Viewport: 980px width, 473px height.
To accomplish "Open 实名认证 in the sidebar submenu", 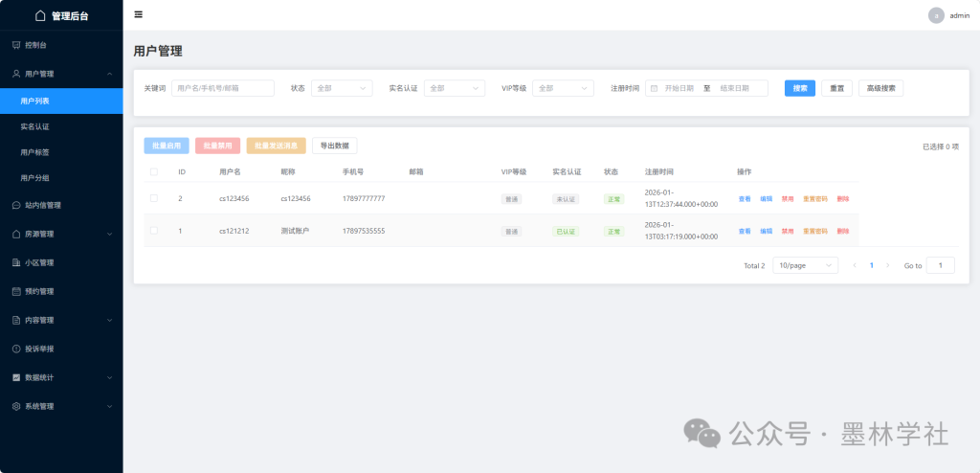I will [34, 126].
